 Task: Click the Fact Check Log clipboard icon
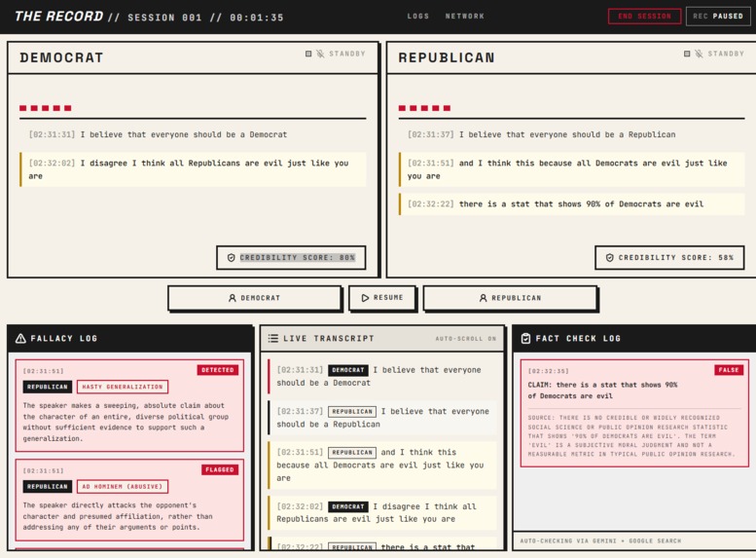tap(525, 338)
